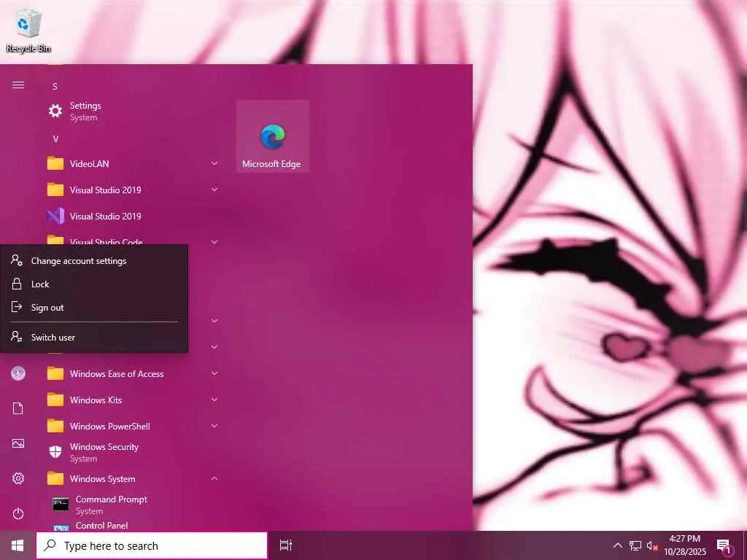Select Change account settings from user menu
The image size is (747, 560).
94,261
